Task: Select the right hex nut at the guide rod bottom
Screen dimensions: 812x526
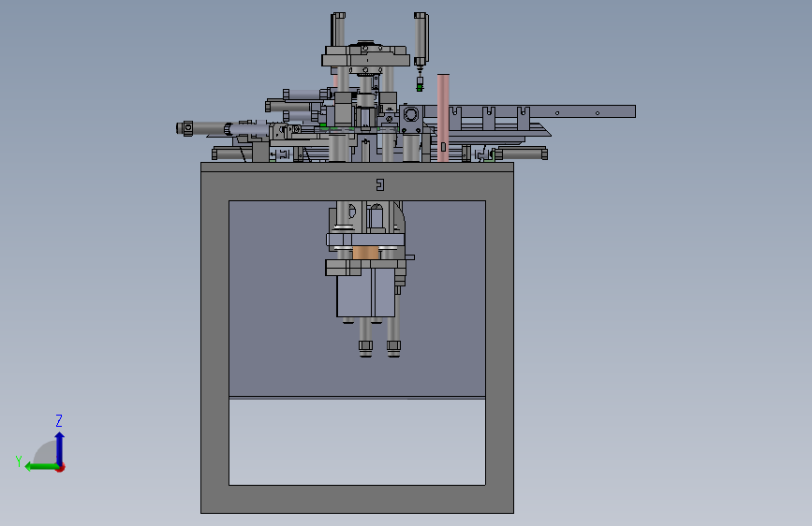Action: [x=393, y=345]
